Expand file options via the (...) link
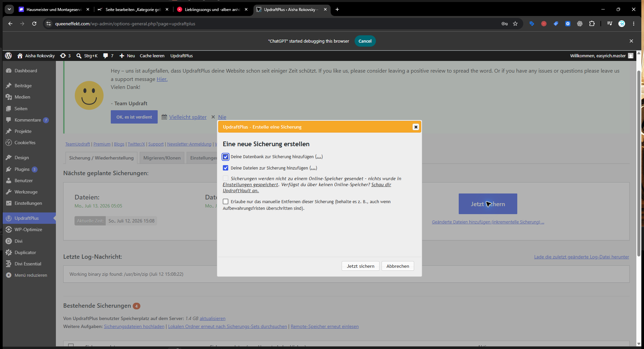The image size is (644, 349). (x=313, y=168)
